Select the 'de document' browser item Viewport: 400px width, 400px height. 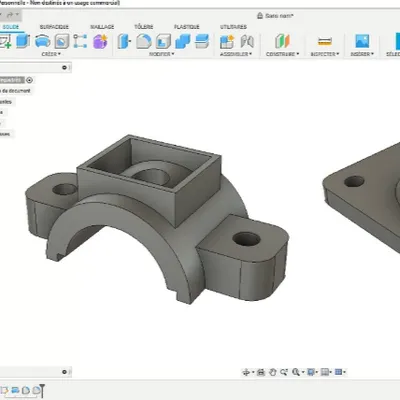coord(16,91)
